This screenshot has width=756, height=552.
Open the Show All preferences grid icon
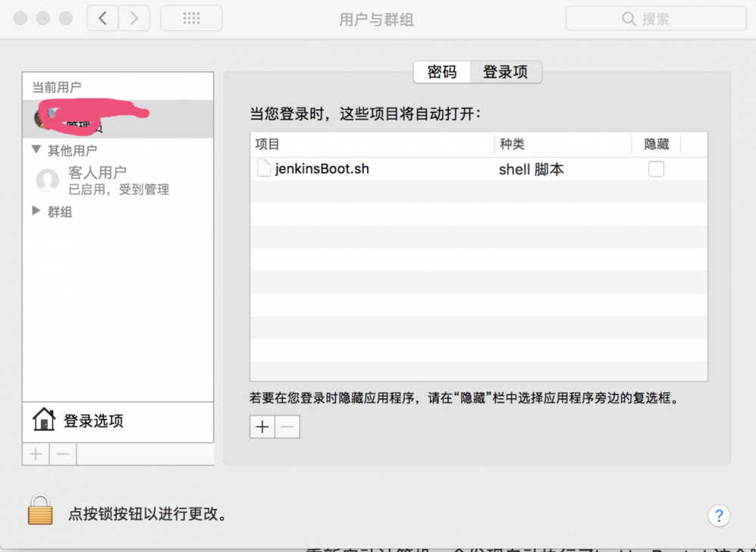(x=191, y=18)
